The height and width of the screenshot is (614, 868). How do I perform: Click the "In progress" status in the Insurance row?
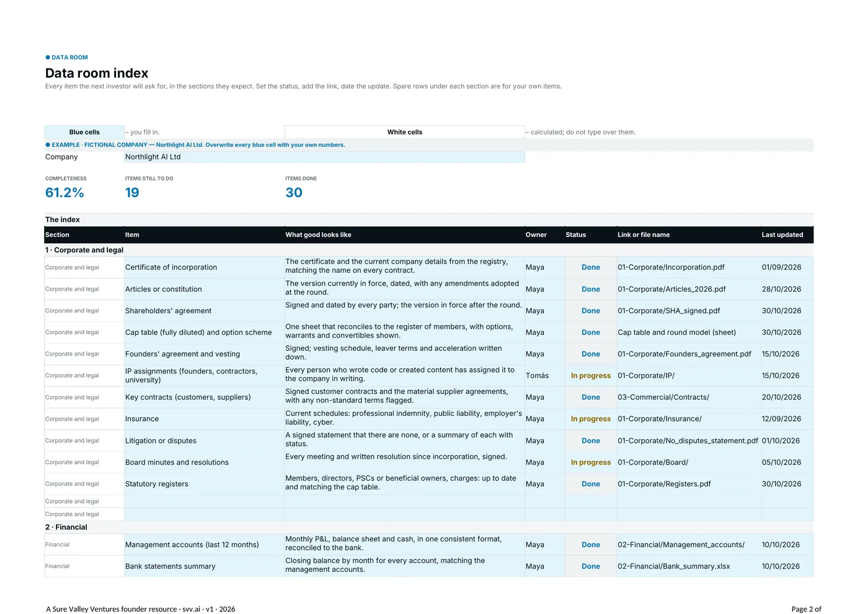click(591, 419)
